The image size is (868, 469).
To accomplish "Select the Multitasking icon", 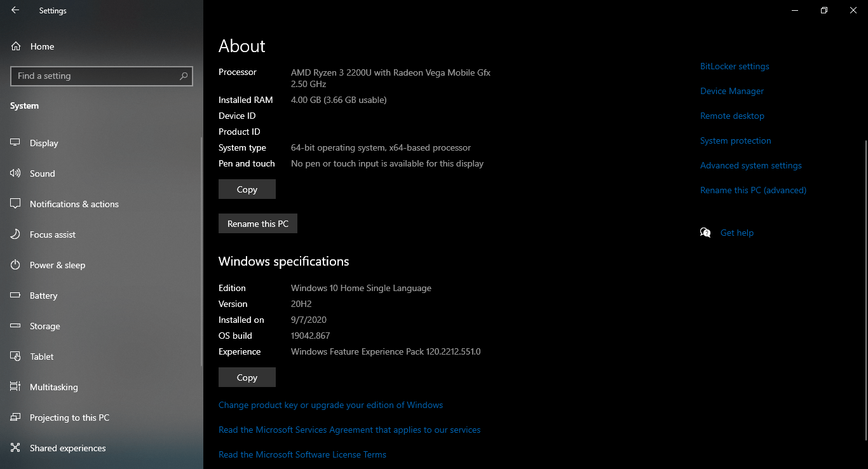I will pos(15,387).
